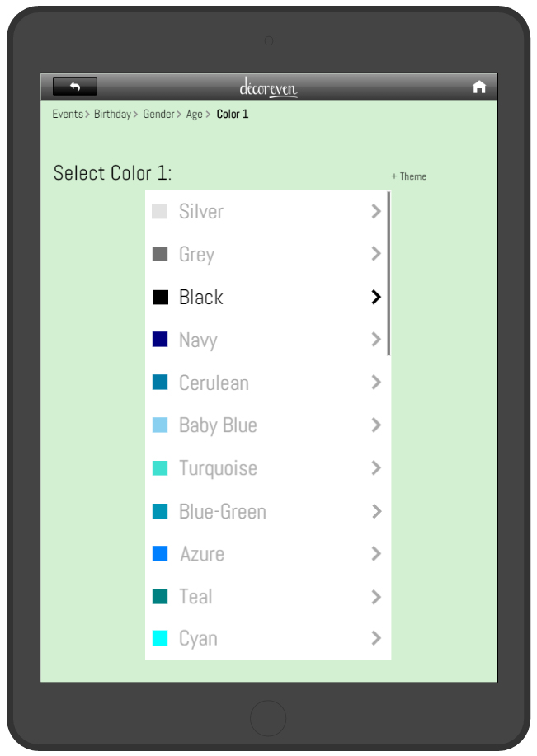Go back to Events in breadcrumb
Screen dimensions: 537x756
click(68, 115)
